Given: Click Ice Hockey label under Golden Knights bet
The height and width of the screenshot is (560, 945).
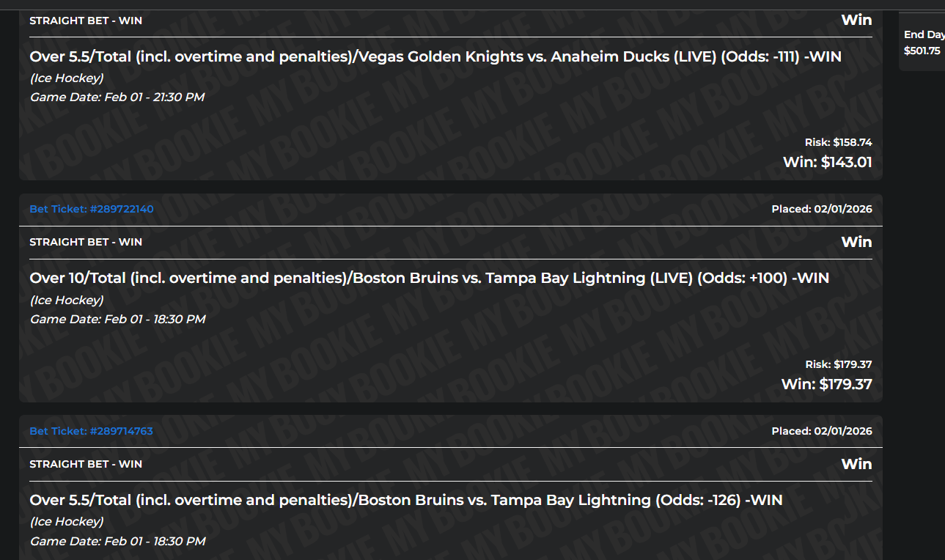Looking at the screenshot, I should point(67,78).
